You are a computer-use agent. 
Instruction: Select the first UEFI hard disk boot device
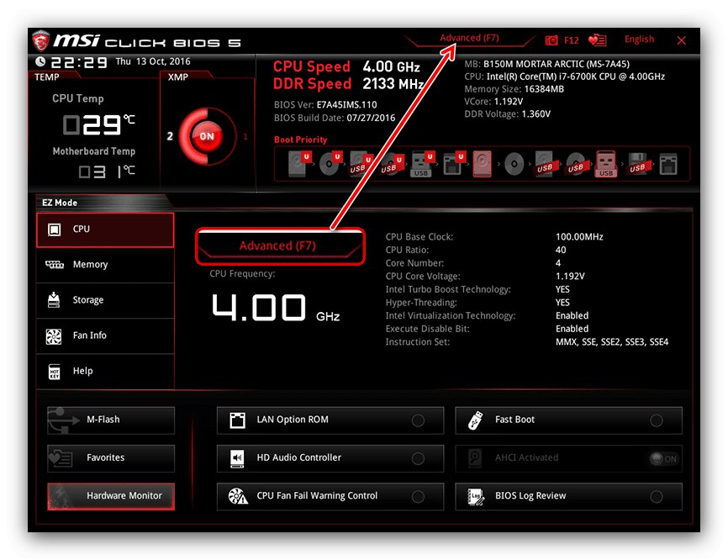(x=298, y=163)
